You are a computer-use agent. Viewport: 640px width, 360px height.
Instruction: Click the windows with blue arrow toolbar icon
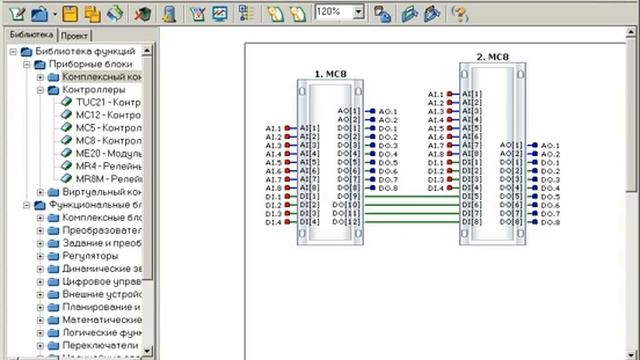click(382, 14)
